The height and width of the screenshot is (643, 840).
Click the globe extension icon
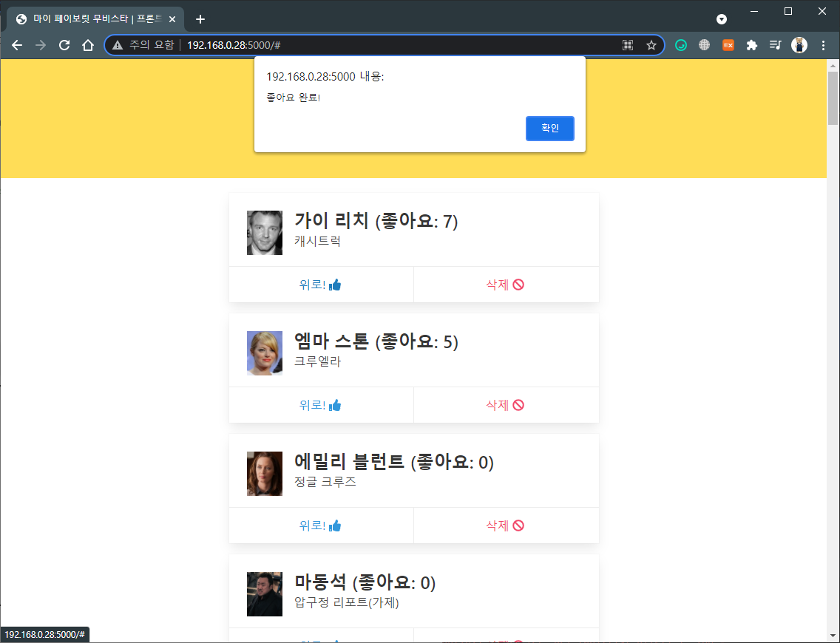[x=705, y=46]
